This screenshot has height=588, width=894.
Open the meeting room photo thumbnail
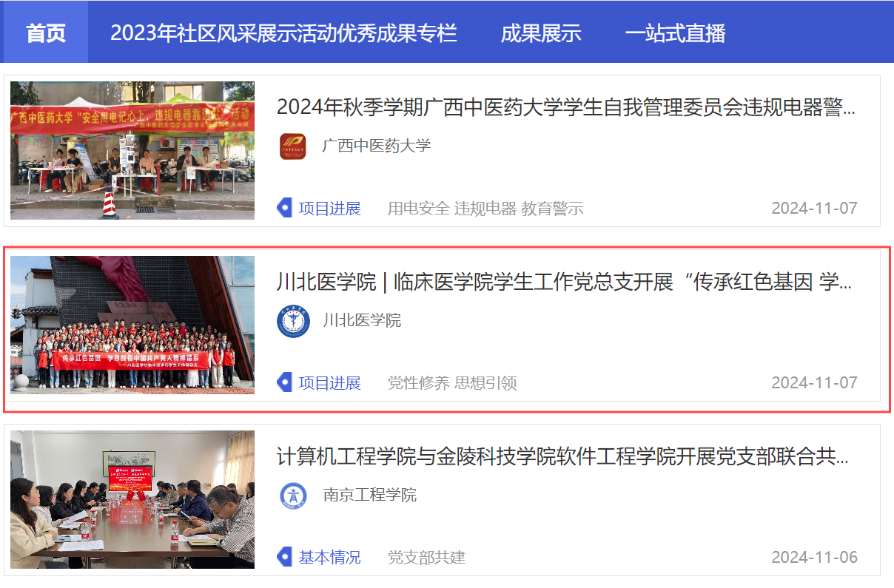tap(132, 499)
